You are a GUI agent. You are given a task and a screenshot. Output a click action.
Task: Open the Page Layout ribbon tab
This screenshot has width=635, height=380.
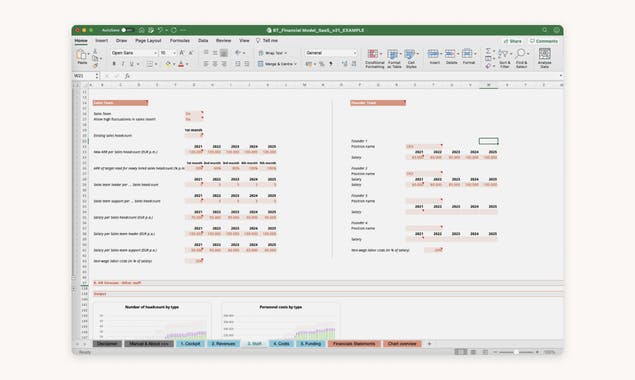(x=148, y=41)
